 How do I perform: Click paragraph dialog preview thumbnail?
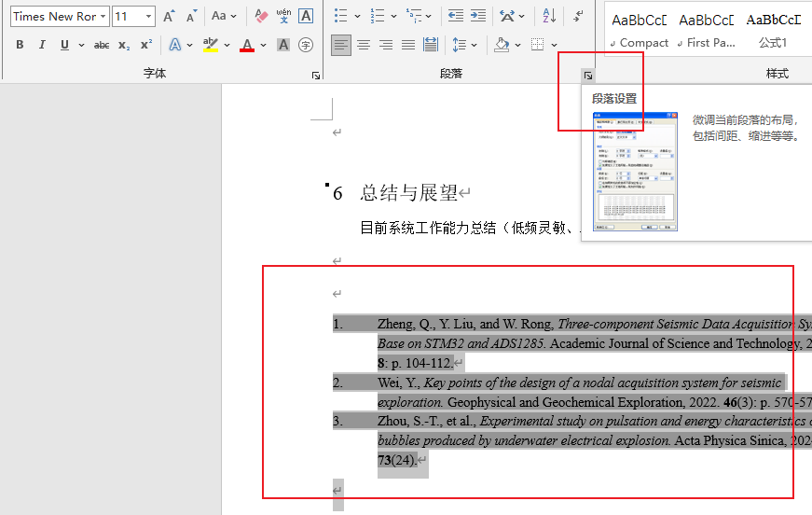coord(635,172)
